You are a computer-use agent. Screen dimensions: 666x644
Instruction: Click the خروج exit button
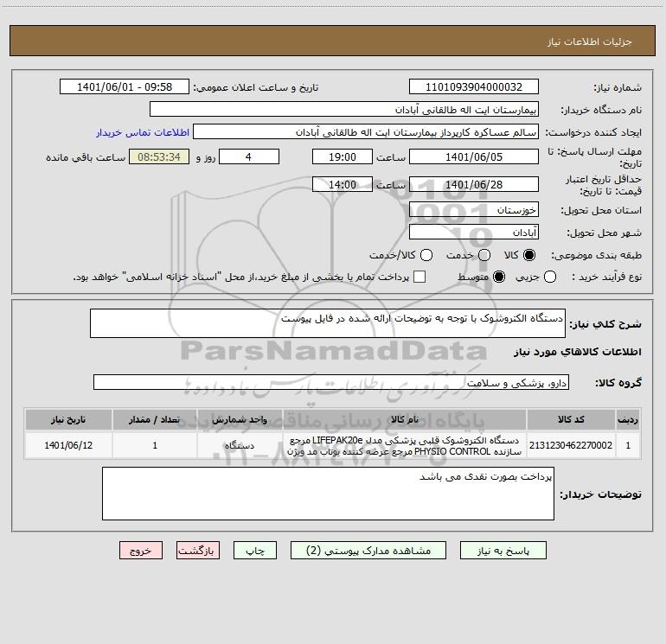141,551
